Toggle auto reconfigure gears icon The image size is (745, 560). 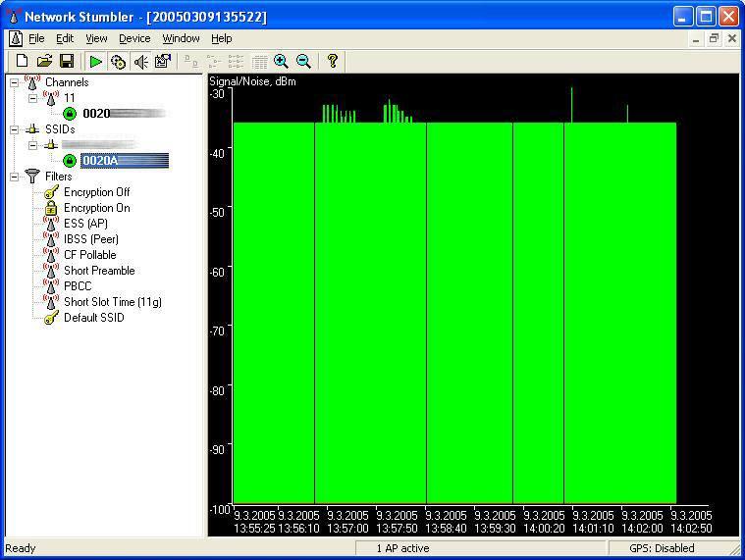click(118, 62)
